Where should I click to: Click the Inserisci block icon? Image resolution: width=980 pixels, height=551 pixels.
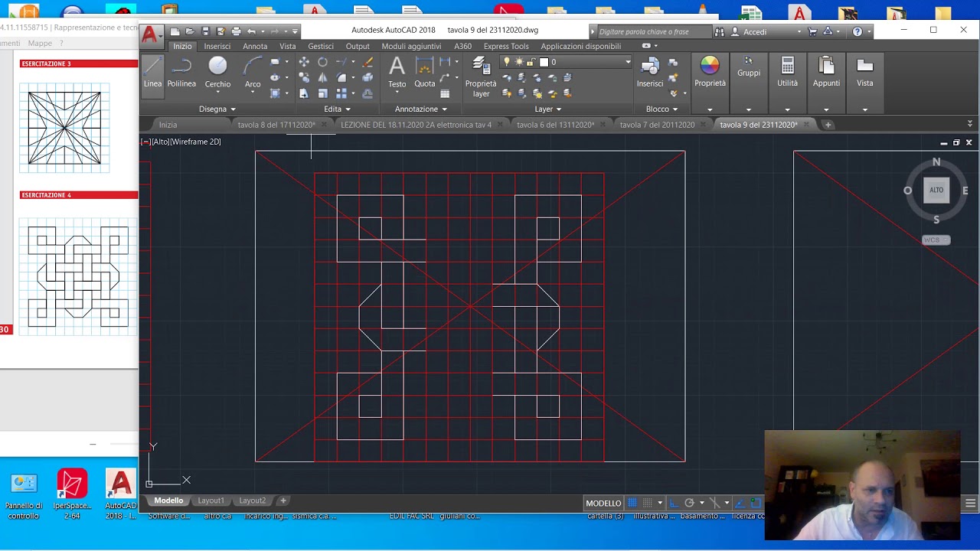(x=650, y=73)
